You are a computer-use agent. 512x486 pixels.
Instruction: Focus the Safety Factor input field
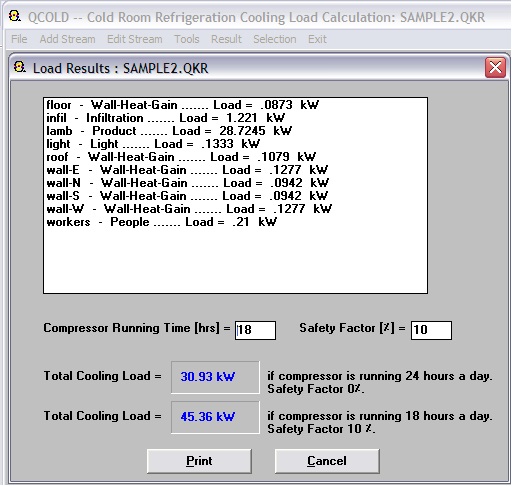click(x=431, y=330)
